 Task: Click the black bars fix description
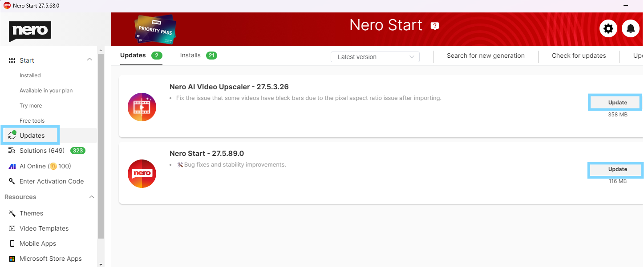pos(309,98)
